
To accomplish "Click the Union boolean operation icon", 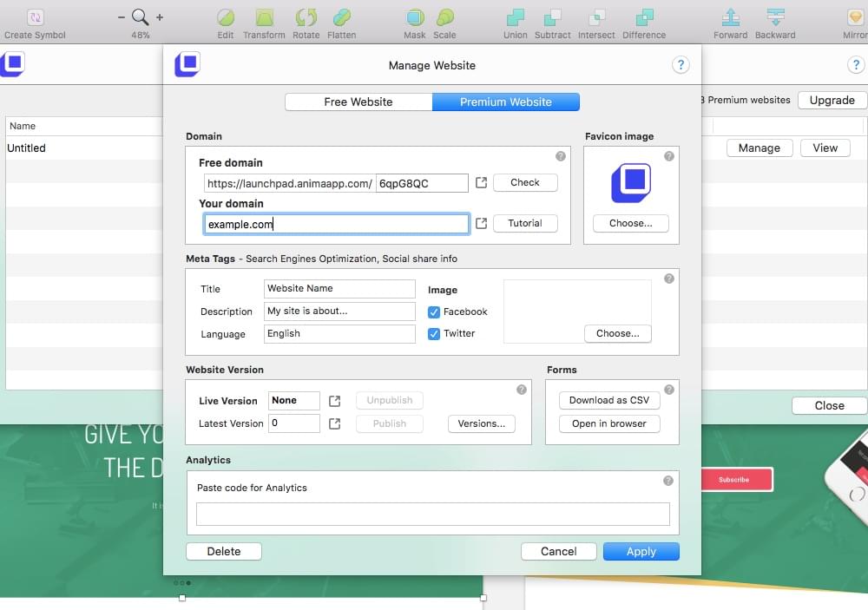I will [x=516, y=17].
